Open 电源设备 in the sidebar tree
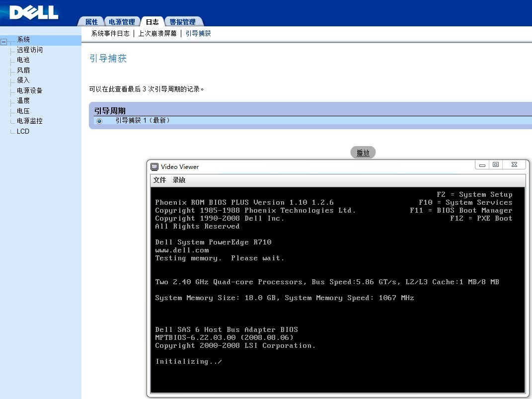The height and width of the screenshot is (399, 532). tap(30, 90)
